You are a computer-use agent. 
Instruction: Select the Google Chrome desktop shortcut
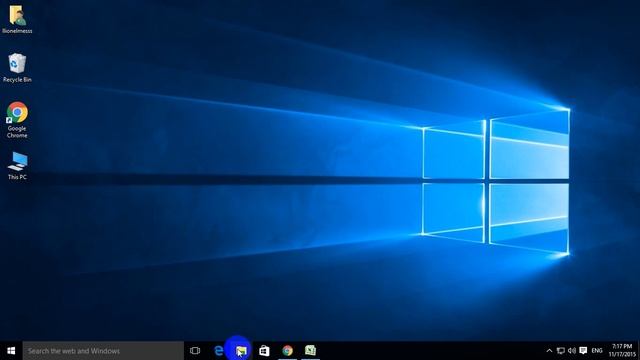click(x=17, y=120)
